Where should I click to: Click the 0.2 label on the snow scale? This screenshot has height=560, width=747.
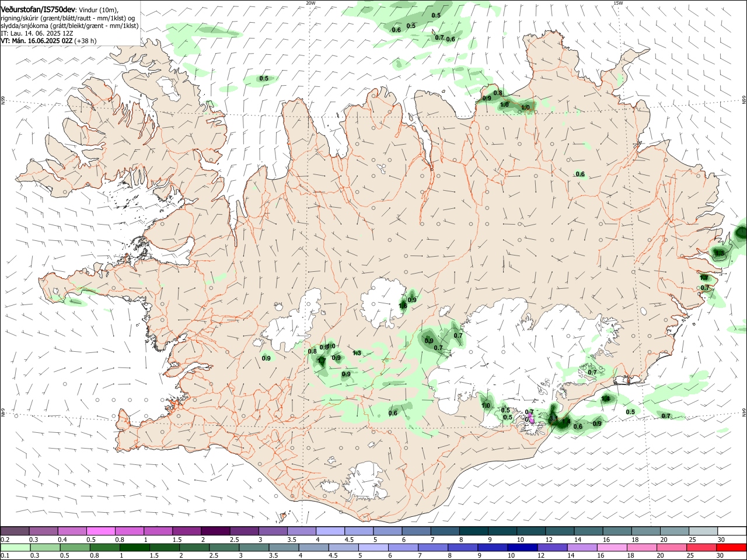pyautogui.click(x=4, y=540)
